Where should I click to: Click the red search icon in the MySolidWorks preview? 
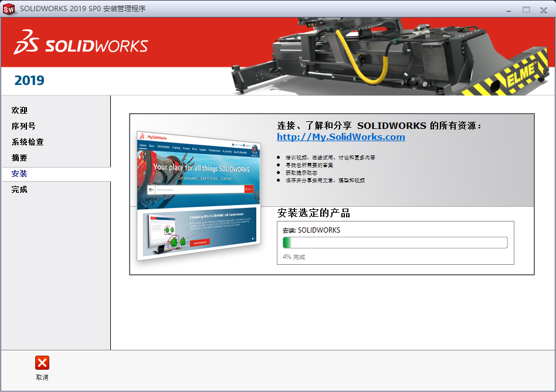[x=249, y=189]
